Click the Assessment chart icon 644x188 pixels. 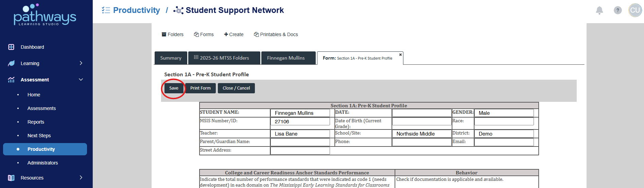pyautogui.click(x=11, y=80)
